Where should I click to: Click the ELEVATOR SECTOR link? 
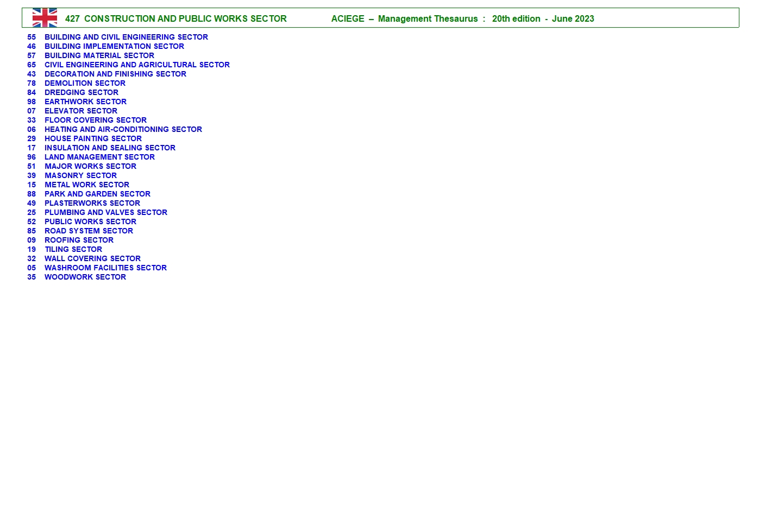pyautogui.click(x=81, y=111)
